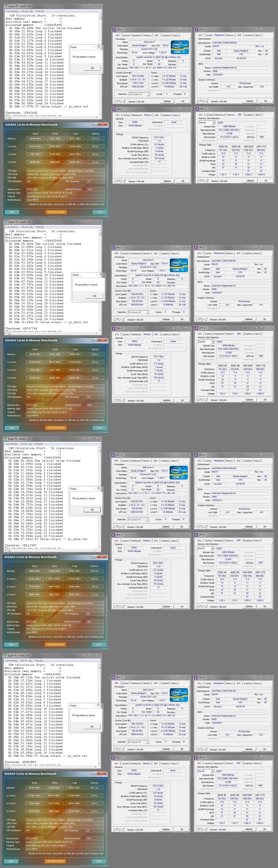
Task: Click FSB:DRAM value 1:12 in CPU-Z Memory window
Action: point(158,789)
